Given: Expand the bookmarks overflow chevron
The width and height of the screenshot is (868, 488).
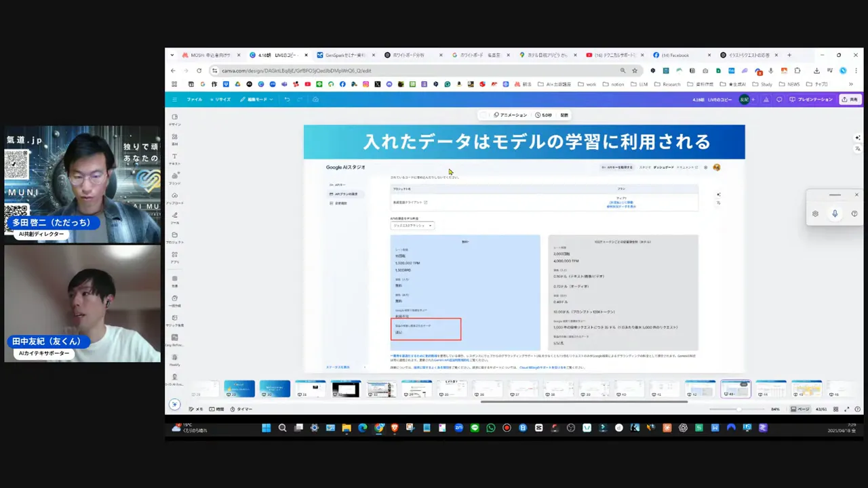Looking at the screenshot, I should [850, 83].
